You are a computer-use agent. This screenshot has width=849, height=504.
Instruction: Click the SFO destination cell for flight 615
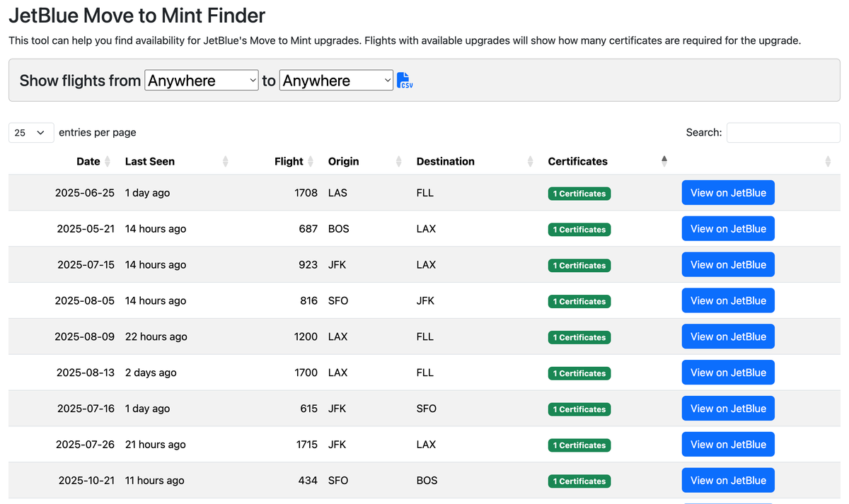tap(427, 409)
